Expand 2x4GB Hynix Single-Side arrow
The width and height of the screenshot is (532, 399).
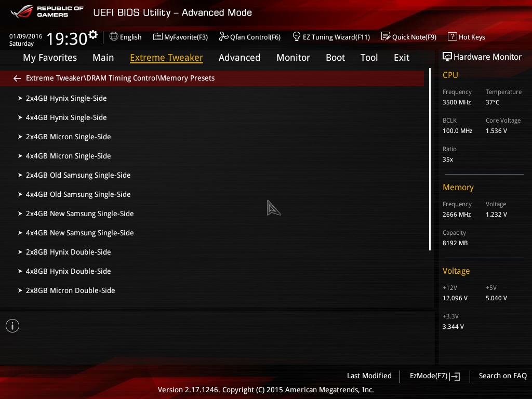coord(20,98)
